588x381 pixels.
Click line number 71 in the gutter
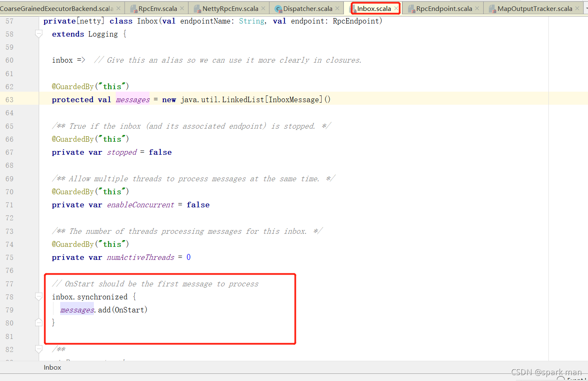(x=10, y=205)
